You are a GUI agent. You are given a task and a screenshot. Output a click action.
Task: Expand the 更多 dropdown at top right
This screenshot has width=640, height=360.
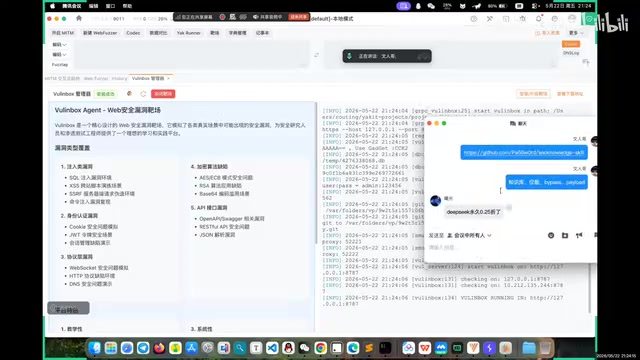pos(576,33)
